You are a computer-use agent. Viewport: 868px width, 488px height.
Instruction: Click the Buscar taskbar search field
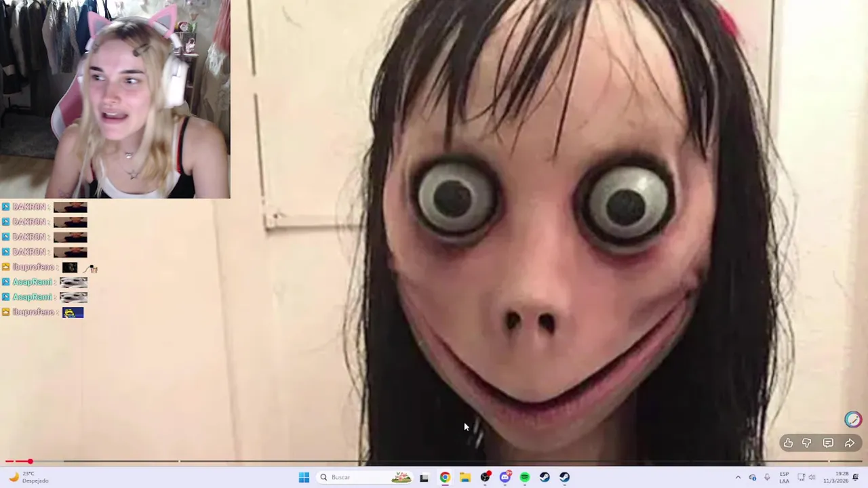(x=366, y=477)
